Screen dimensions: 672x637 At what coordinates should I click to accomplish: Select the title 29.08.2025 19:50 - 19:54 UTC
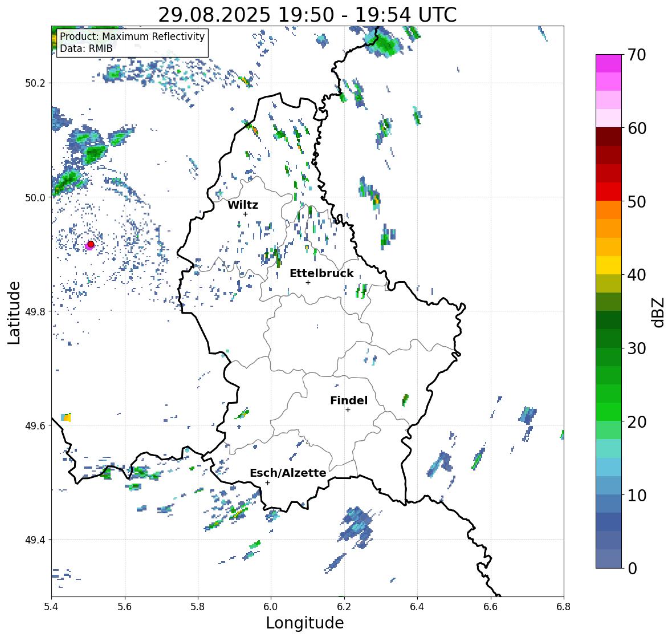(x=307, y=15)
